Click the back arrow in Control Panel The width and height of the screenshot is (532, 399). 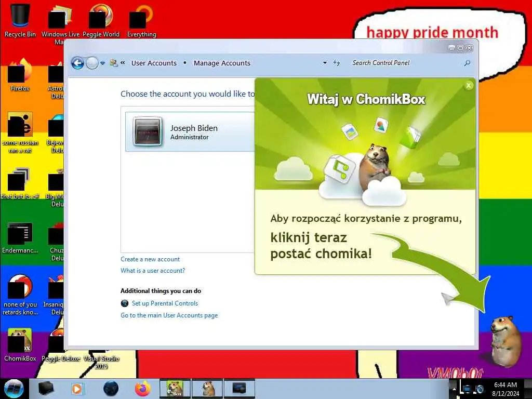coord(77,63)
